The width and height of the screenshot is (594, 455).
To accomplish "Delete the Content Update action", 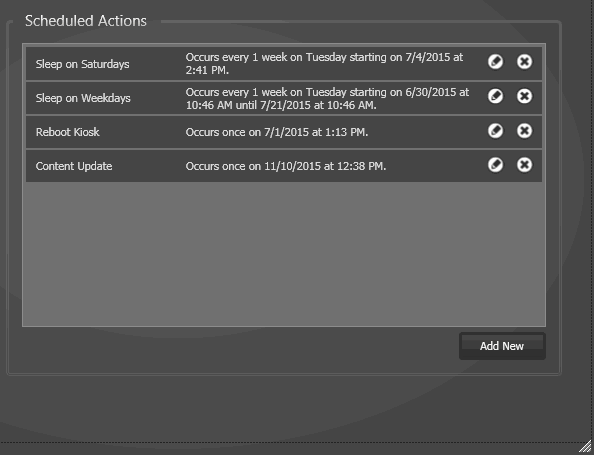I will coord(524,165).
